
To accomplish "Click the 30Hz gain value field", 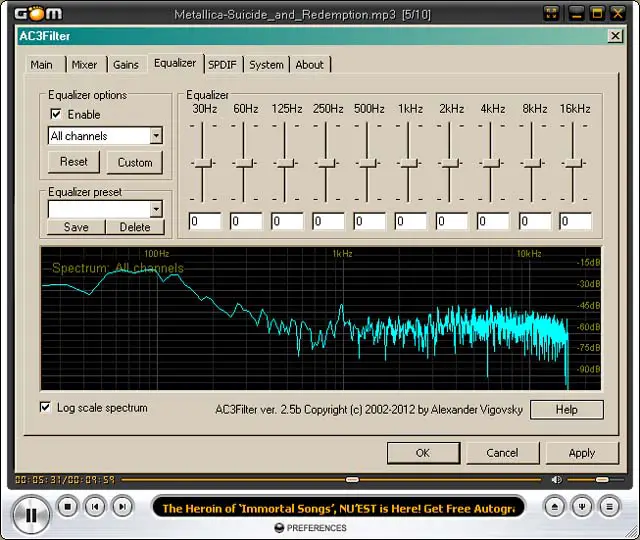I will 205,221.
